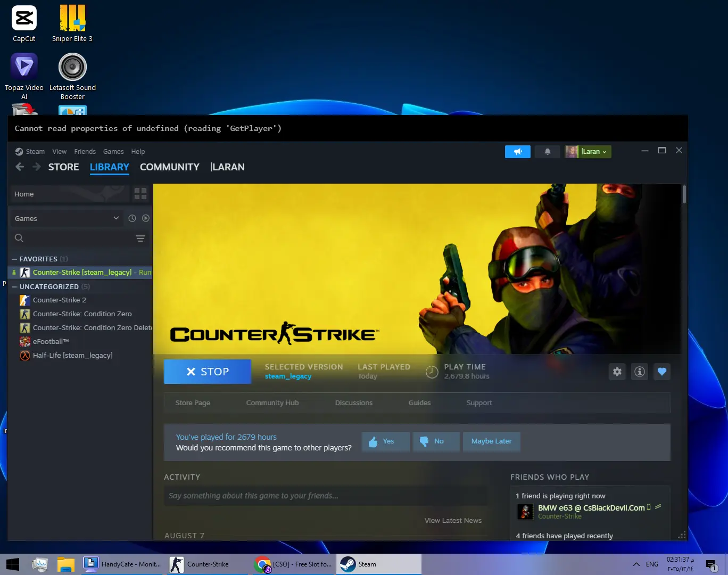Viewport: 728px width, 575px height.
Task: Show hidden system tray icons chevron
Action: pyautogui.click(x=636, y=564)
